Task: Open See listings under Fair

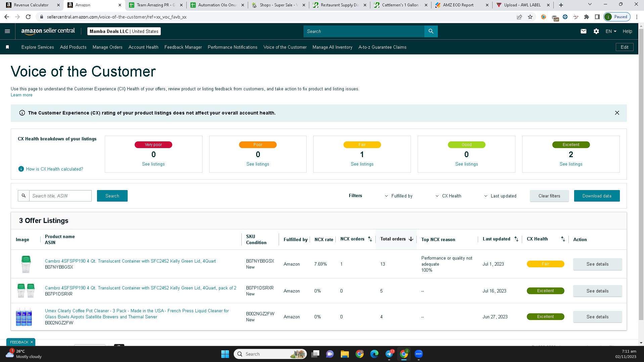Action: (362, 164)
